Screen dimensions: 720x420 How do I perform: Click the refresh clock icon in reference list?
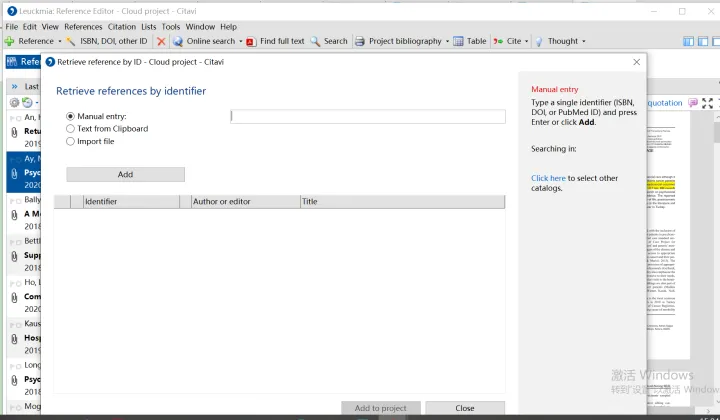point(28,102)
